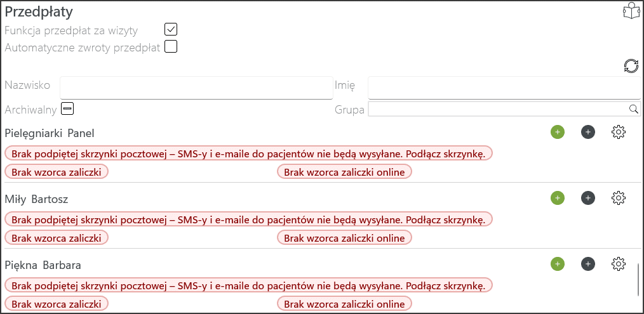
Task: Click the vertical scrollbar thumb
Action: coord(638,279)
